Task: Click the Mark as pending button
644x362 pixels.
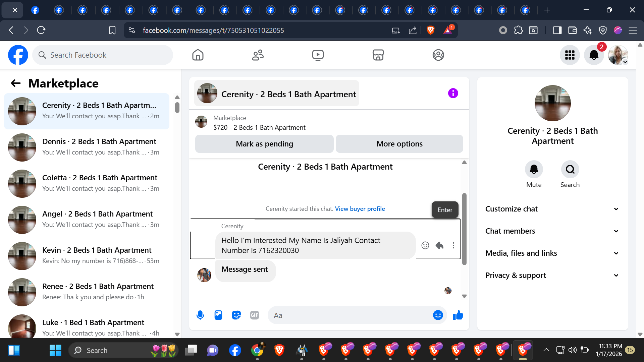Action: click(264, 144)
